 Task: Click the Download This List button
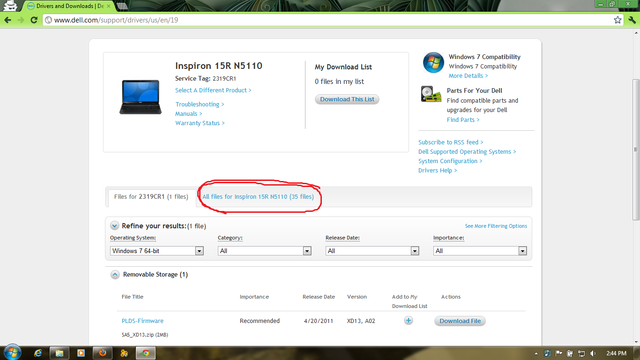point(347,99)
